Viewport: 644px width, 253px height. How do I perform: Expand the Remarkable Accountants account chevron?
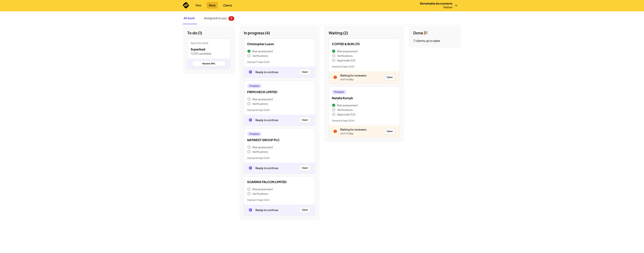pyautogui.click(x=456, y=5)
